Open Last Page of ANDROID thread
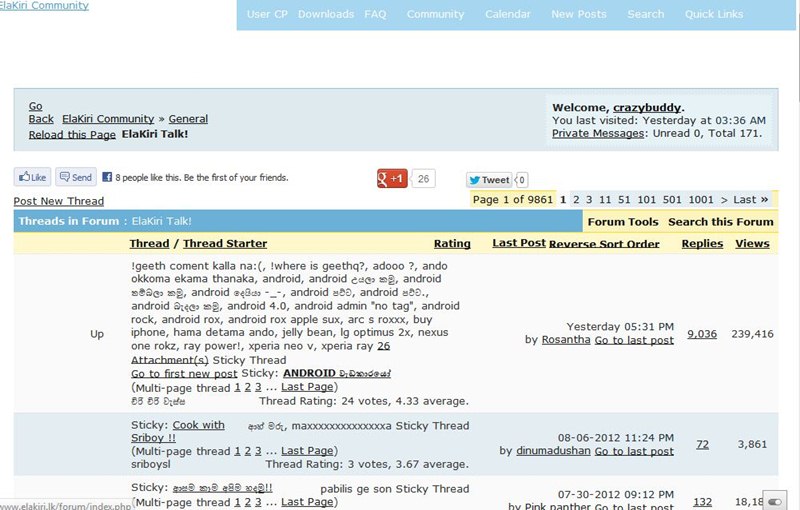 pyautogui.click(x=307, y=387)
